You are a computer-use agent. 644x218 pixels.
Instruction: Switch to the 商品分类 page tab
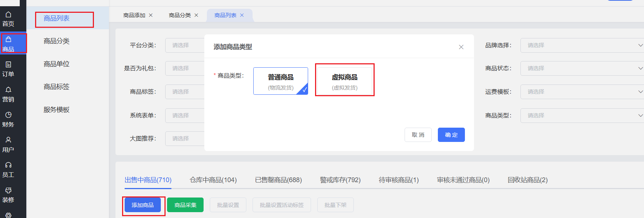coord(180,15)
